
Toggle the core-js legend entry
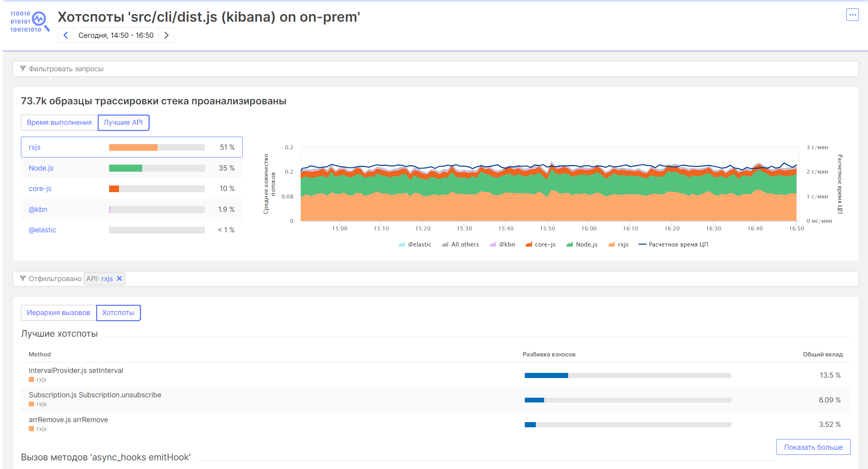[x=540, y=245]
